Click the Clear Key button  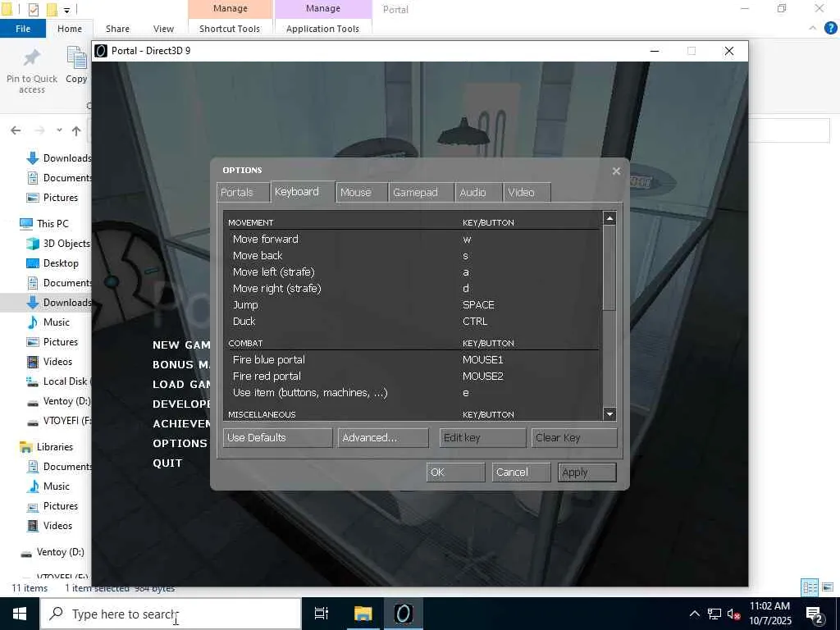click(574, 438)
